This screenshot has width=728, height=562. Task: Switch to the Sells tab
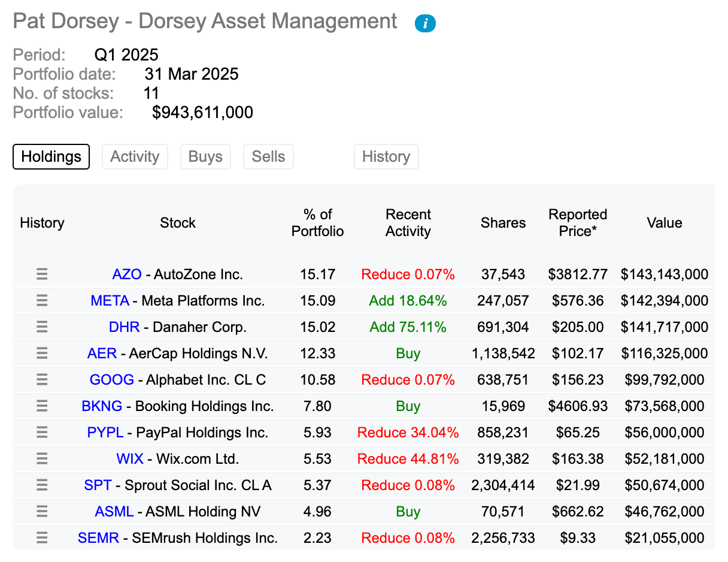(x=268, y=157)
